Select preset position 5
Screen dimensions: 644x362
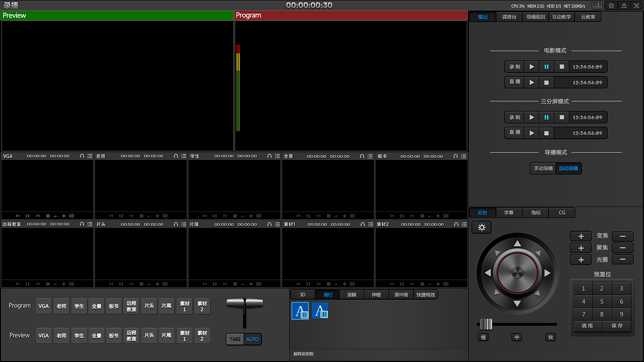pos(602,302)
